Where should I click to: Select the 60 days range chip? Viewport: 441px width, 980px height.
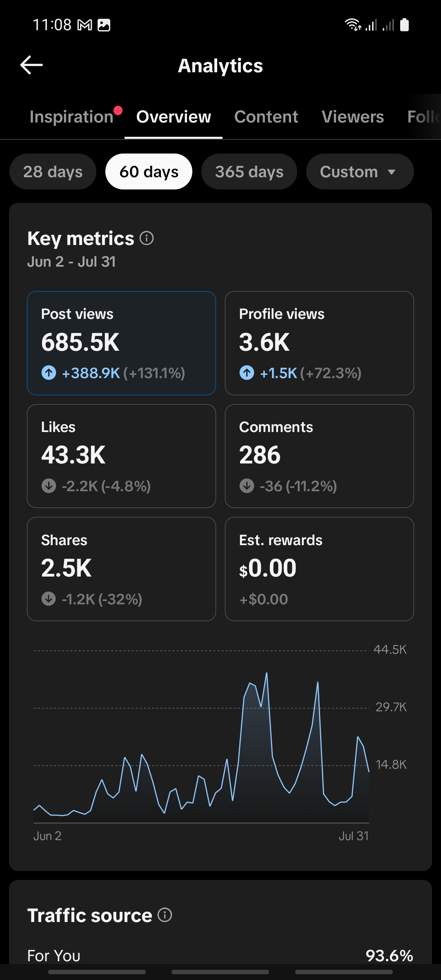pos(149,171)
